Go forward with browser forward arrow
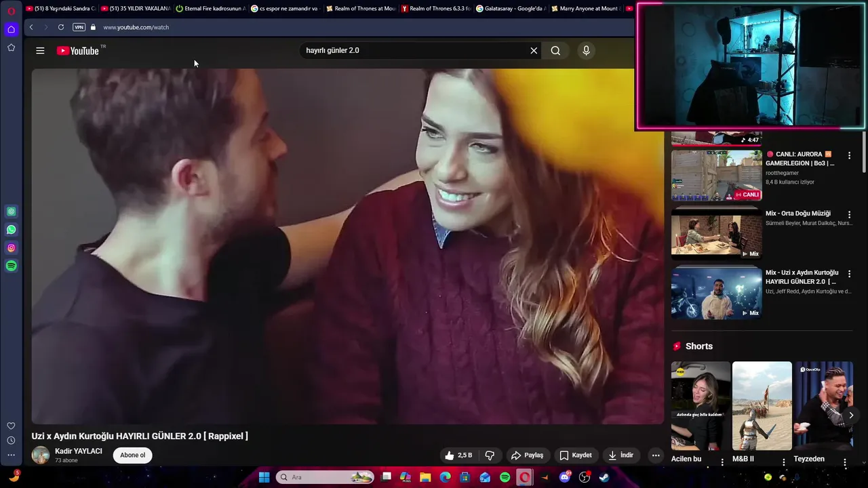The height and width of the screenshot is (488, 868). point(46,27)
